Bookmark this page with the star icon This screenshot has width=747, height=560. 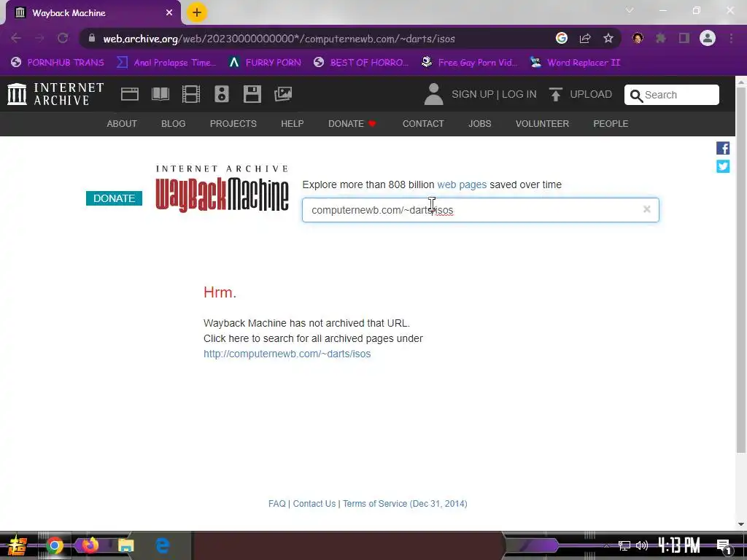[608, 38]
